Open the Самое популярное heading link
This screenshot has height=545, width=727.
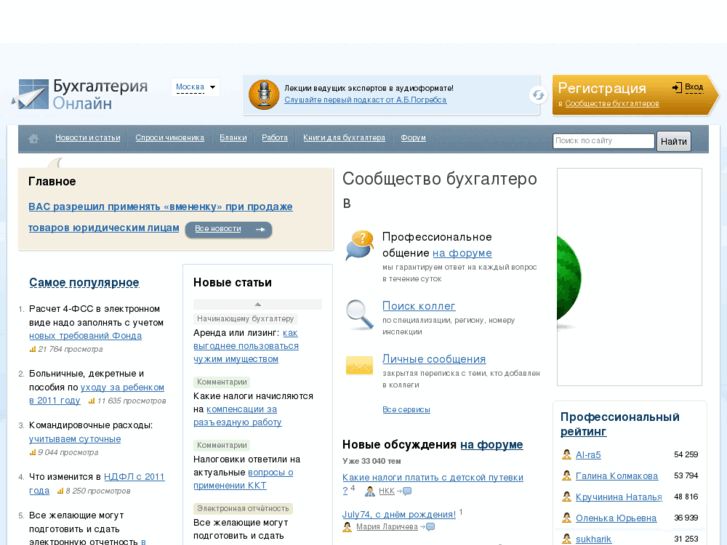pyautogui.click(x=84, y=283)
